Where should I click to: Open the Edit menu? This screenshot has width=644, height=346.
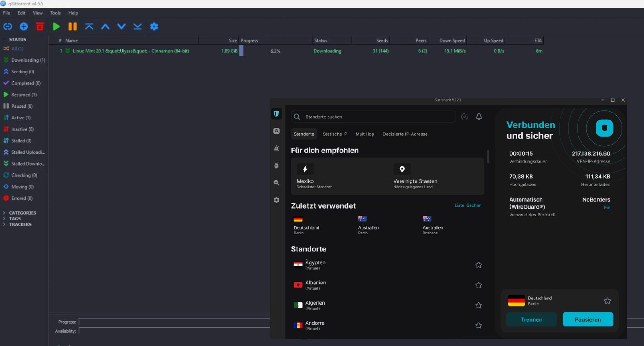pos(22,13)
